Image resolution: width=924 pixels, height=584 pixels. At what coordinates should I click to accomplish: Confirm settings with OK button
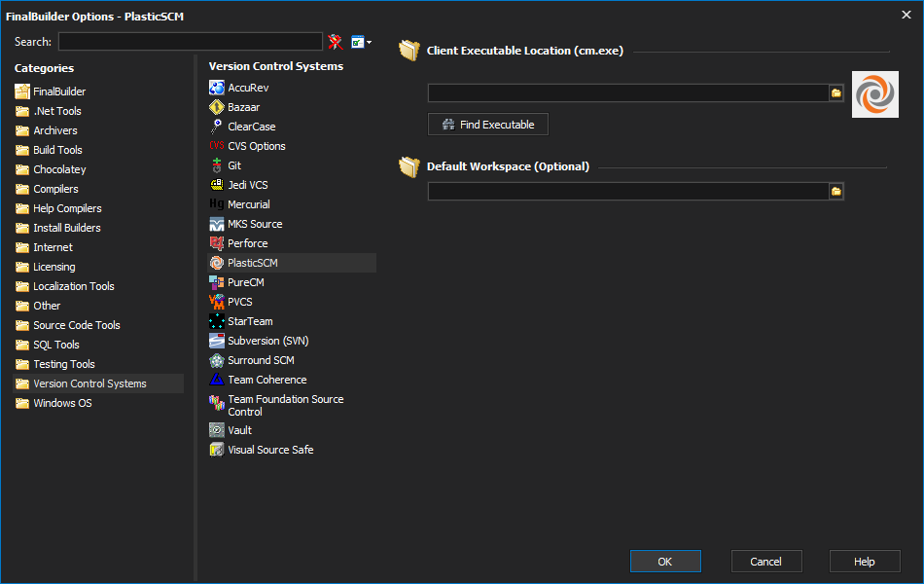[x=665, y=562]
